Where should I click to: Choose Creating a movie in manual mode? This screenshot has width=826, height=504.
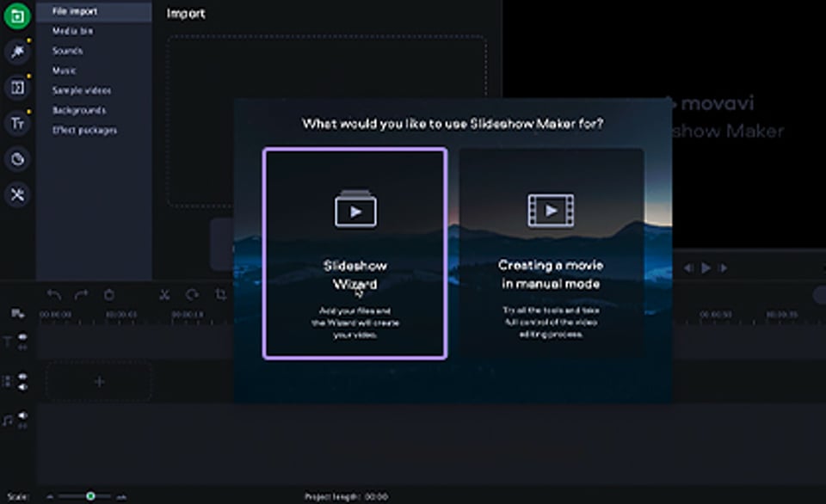pyautogui.click(x=551, y=253)
